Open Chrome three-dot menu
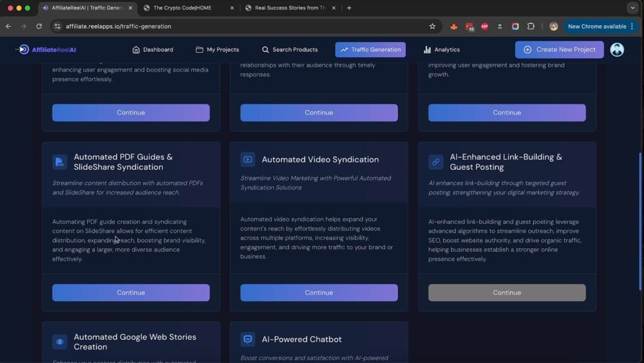The width and height of the screenshot is (644, 363). [x=631, y=26]
